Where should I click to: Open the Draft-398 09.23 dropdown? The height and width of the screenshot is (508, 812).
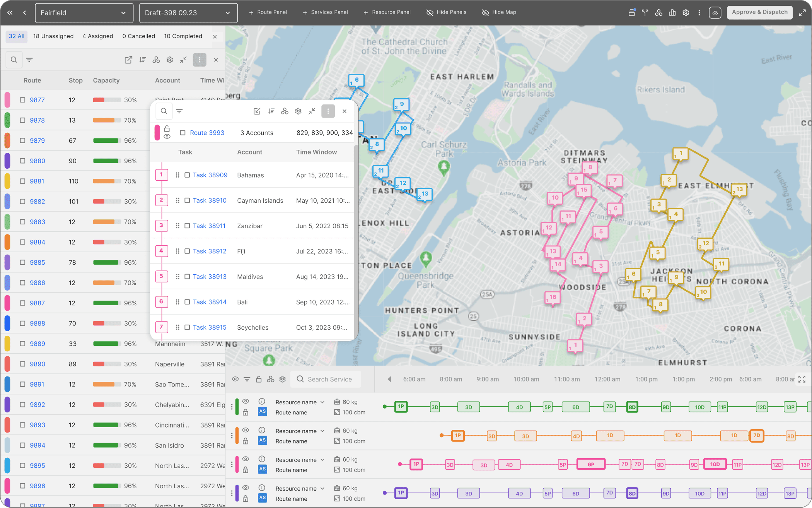pyautogui.click(x=188, y=13)
